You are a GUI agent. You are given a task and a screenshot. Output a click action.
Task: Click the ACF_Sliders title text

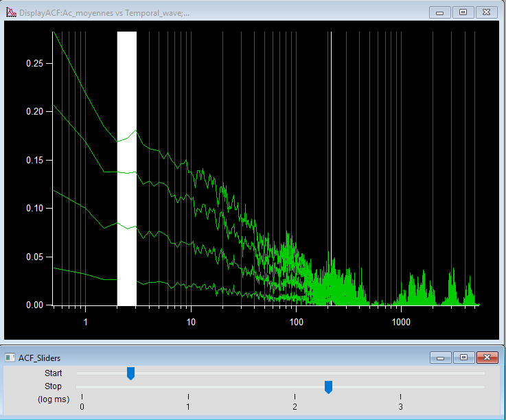coord(39,358)
